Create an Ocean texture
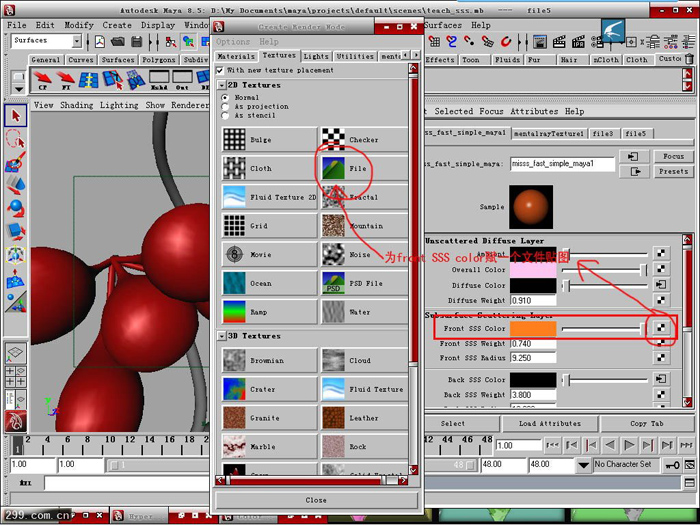This screenshot has width=700, height=525. (269, 283)
